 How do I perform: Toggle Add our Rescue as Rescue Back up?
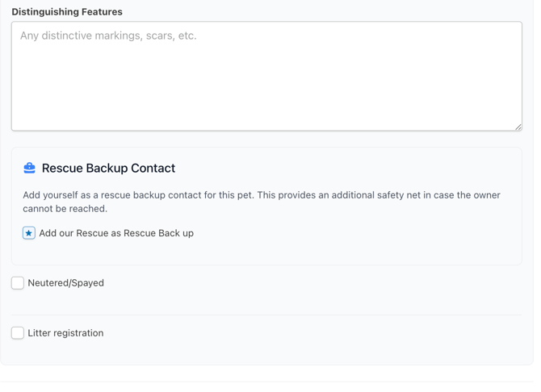click(x=29, y=233)
